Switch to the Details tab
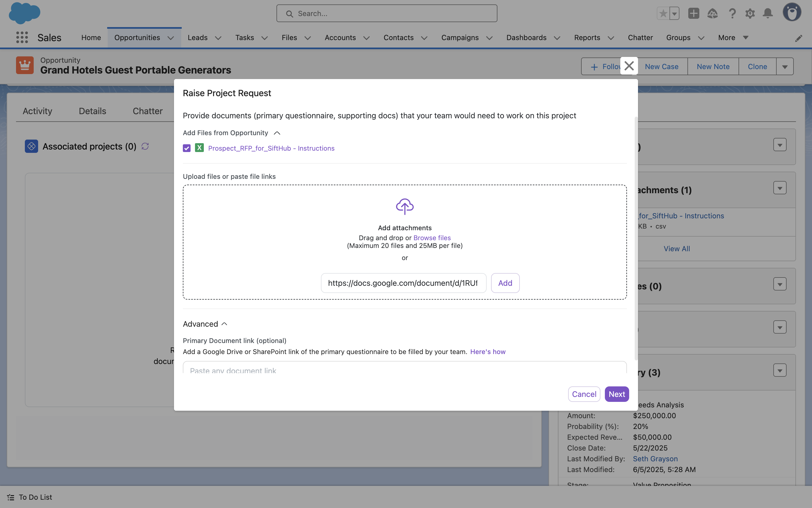This screenshot has height=508, width=812. (92, 111)
